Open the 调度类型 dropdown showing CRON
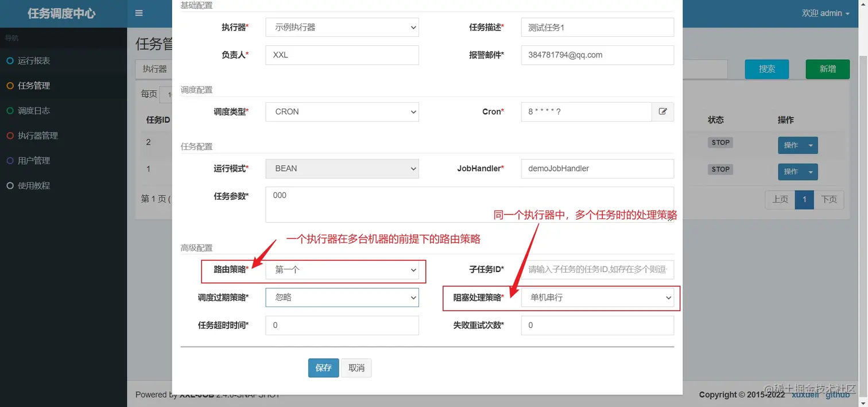868x407 pixels. 342,112
